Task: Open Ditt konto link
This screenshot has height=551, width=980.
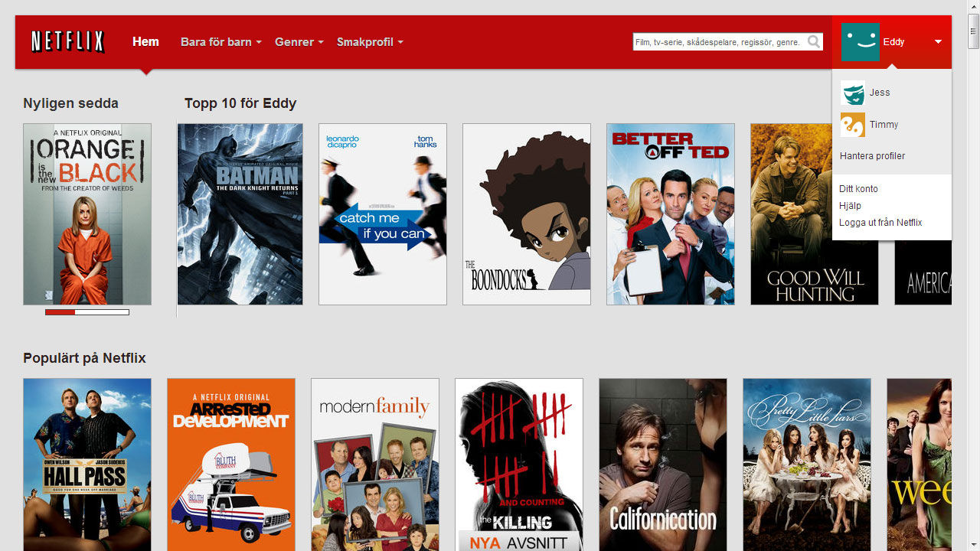Action: click(858, 189)
